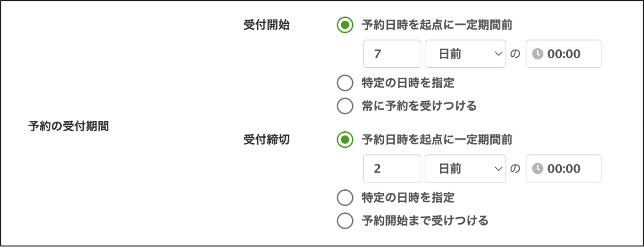Select 特定の日時を指定 radio under 受付締切
The height and width of the screenshot is (247, 644).
[x=345, y=198]
